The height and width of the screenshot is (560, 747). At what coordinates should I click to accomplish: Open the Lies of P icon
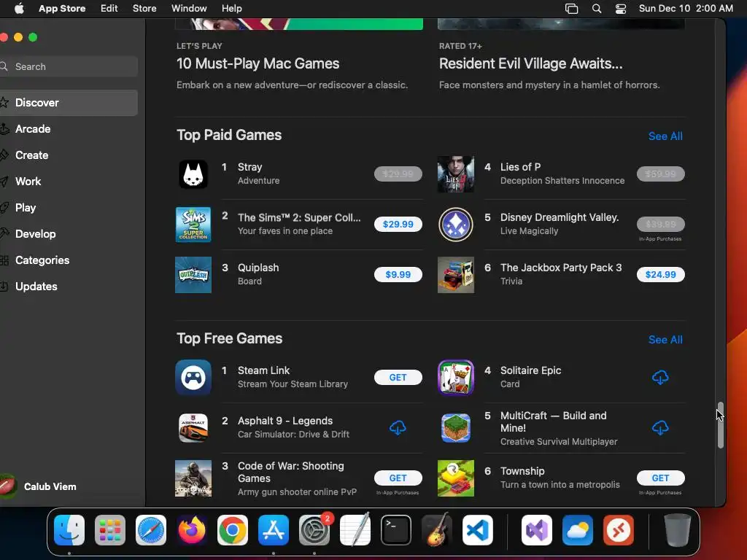pos(455,174)
